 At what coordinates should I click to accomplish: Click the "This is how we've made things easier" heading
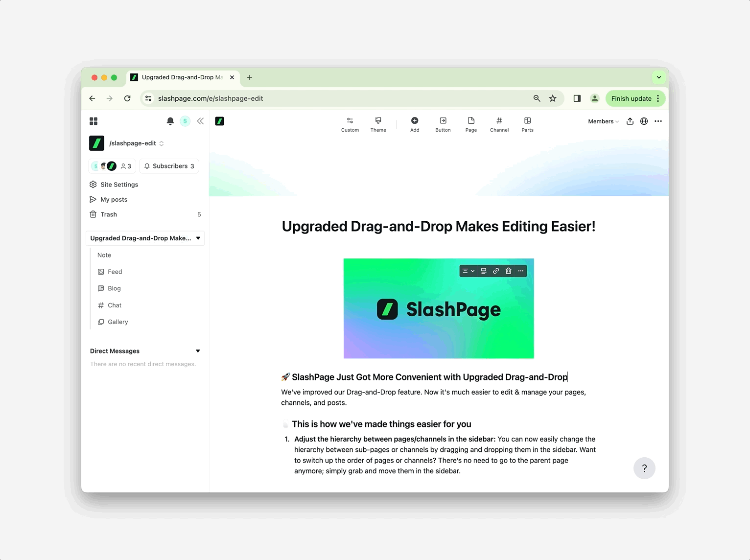click(x=376, y=424)
